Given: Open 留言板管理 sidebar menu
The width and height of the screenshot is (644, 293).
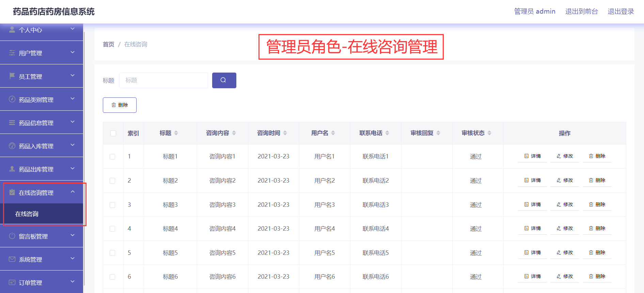Looking at the screenshot, I should tap(42, 236).
